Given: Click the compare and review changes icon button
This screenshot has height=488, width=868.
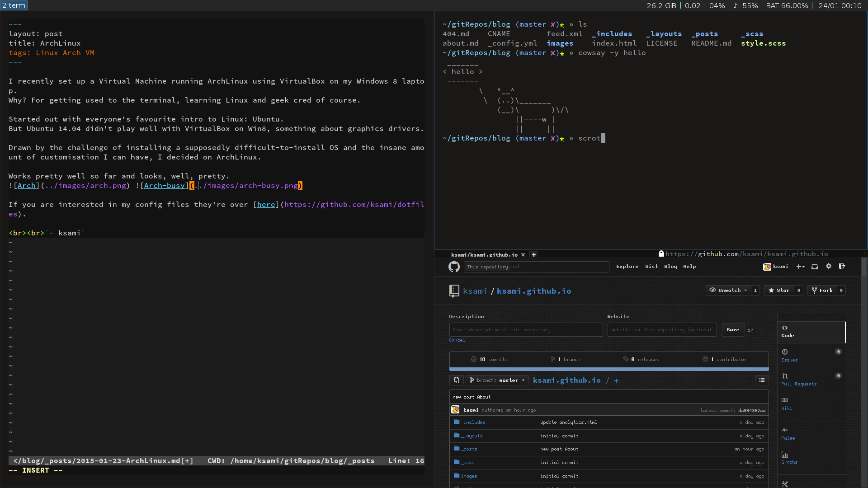Looking at the screenshot, I should tap(457, 380).
